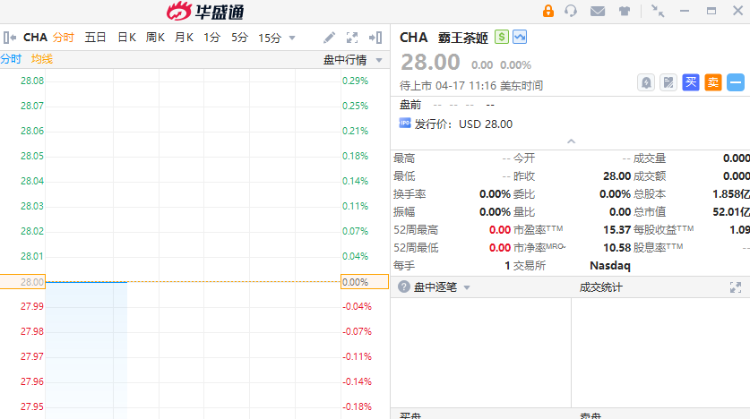Click the 0.00% percent axis marker
This screenshot has height=419, width=750.
pos(364,282)
